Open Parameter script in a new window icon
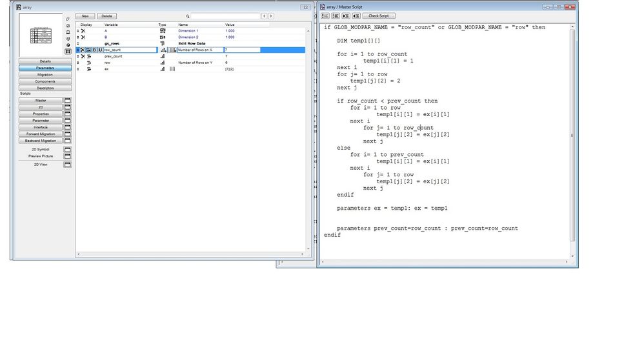The height and width of the screenshot is (362, 644). pos(68,121)
